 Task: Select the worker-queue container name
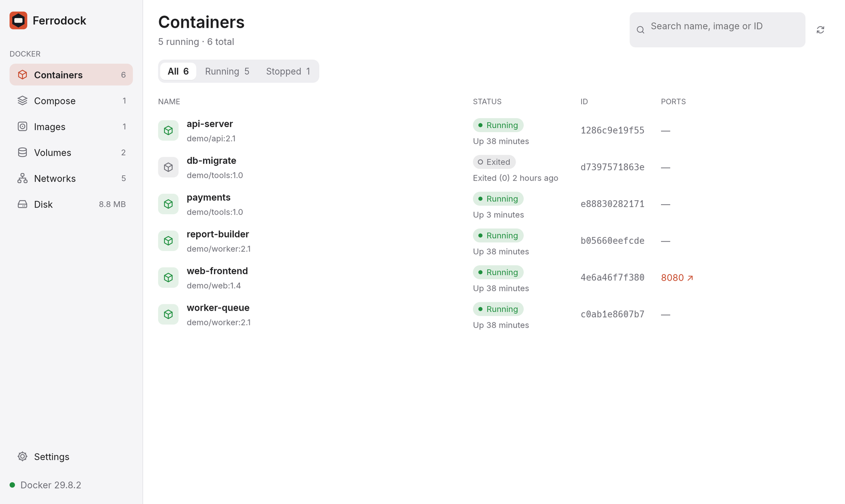click(218, 308)
